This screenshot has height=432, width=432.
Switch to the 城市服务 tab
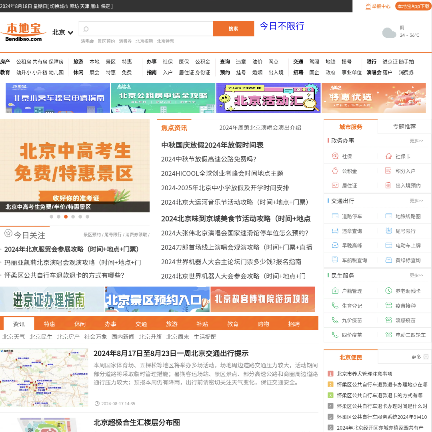351,127
